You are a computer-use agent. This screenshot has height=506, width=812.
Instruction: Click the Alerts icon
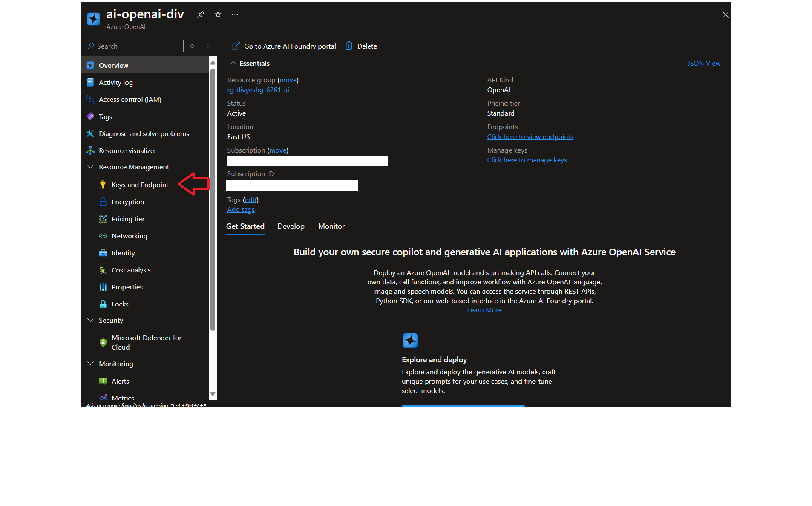click(x=103, y=381)
